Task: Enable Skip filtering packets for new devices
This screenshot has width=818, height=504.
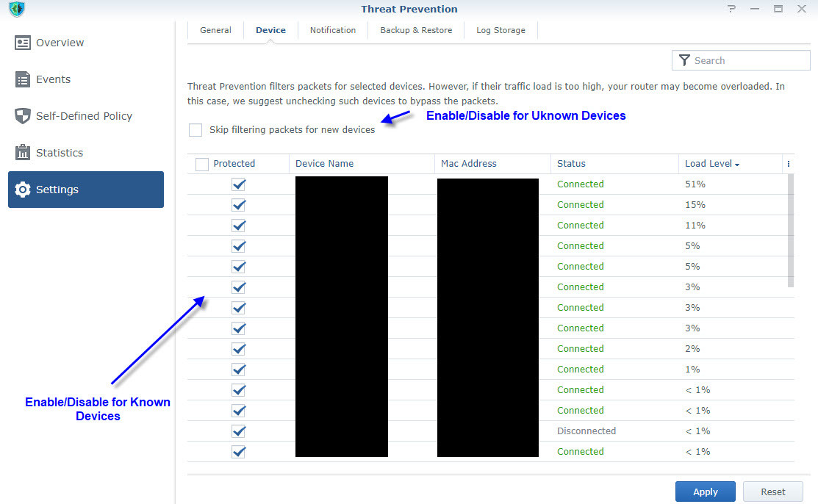Action: pyautogui.click(x=195, y=130)
